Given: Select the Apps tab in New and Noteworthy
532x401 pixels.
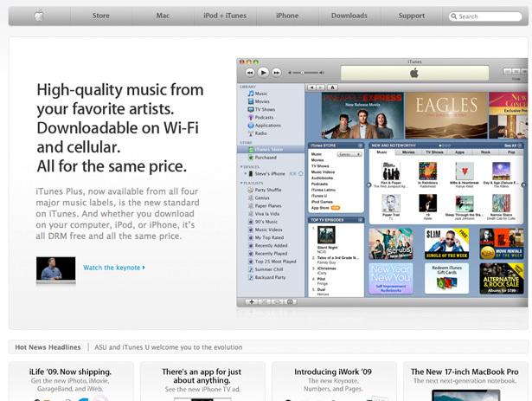Looking at the screenshot, I should (459, 152).
